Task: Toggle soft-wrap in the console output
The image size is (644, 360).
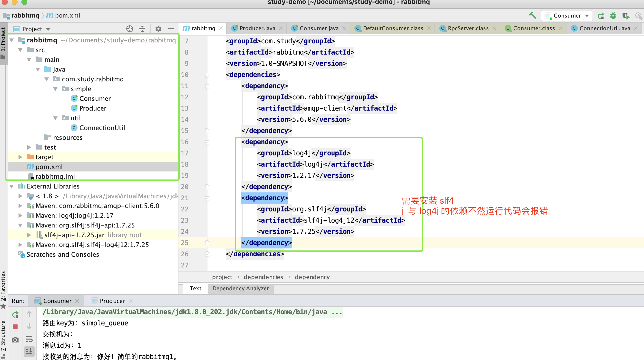Action: point(29,339)
